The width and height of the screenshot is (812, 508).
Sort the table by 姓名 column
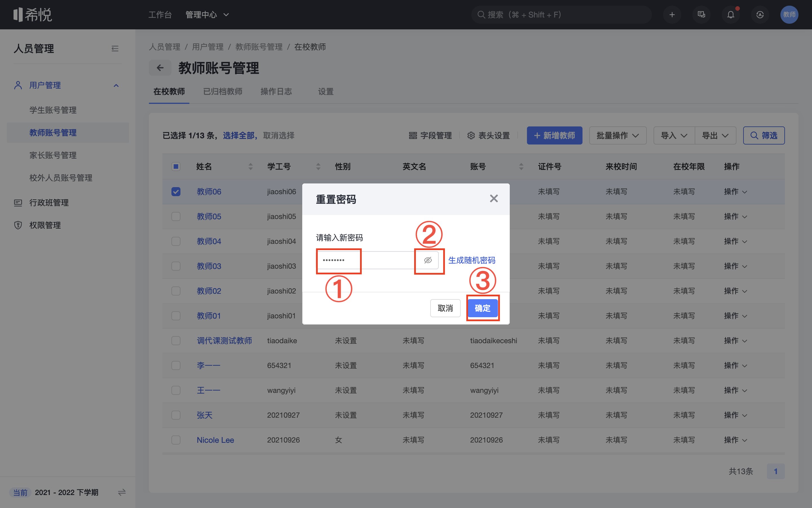click(x=250, y=166)
